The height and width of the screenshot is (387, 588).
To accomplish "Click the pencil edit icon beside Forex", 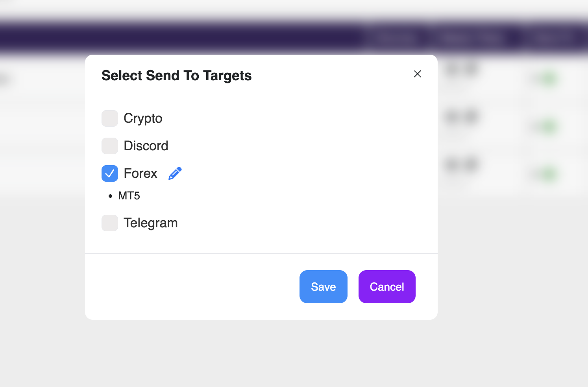I will click(x=175, y=173).
